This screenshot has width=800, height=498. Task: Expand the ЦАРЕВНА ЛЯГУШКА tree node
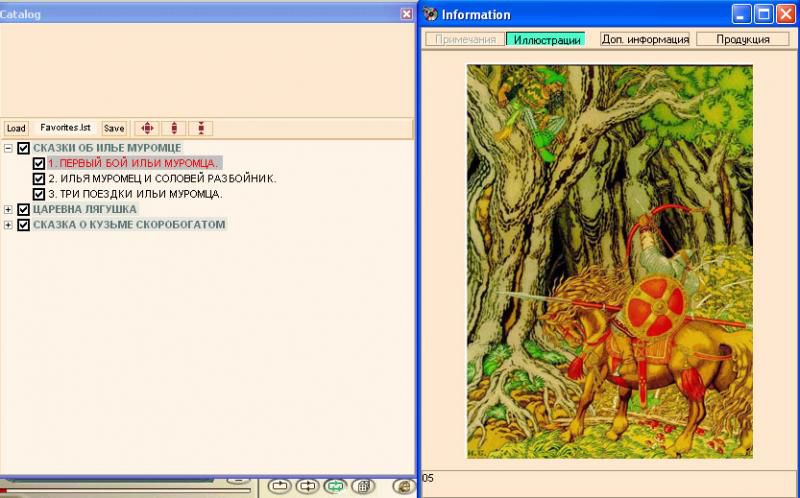[x=9, y=209]
